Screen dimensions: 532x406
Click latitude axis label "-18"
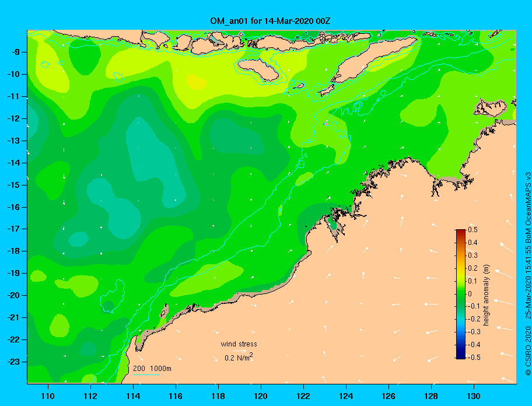pos(13,251)
